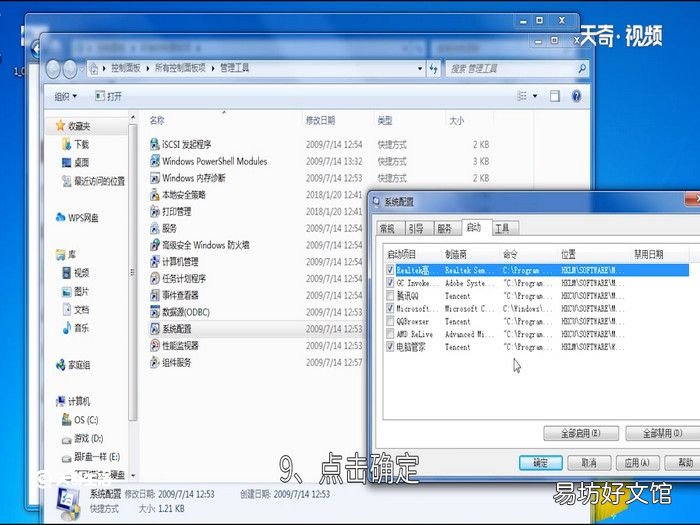Screen dimensions: 700x525
Task: Open 家庭组 in the navigation pane
Action: point(73,365)
